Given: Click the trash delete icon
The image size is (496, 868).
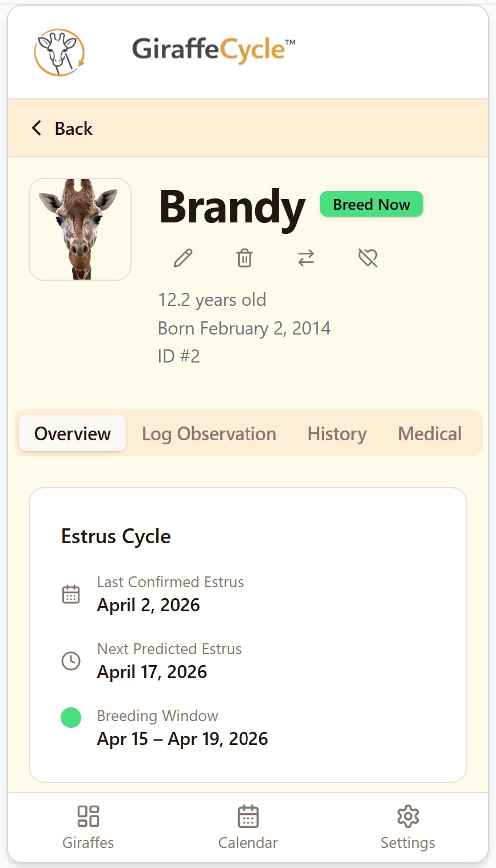Looking at the screenshot, I should click(x=244, y=258).
